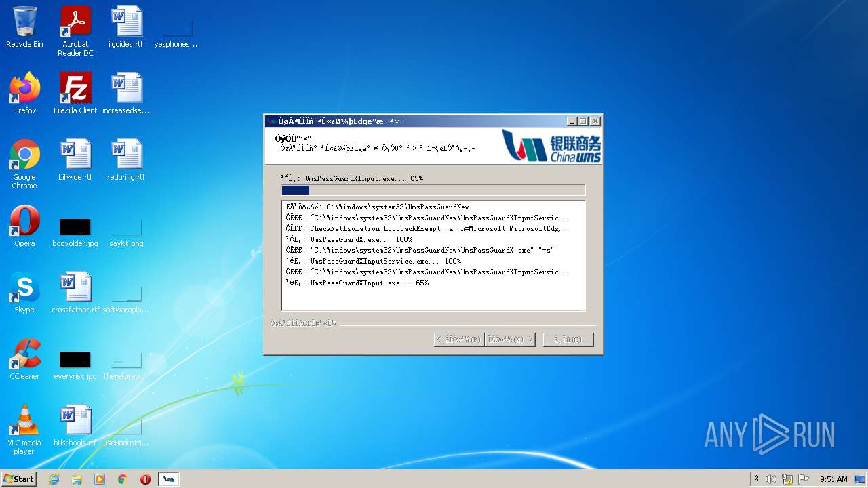This screenshot has height=488, width=868.
Task: Select the softwarepla... file icon
Action: (126, 298)
